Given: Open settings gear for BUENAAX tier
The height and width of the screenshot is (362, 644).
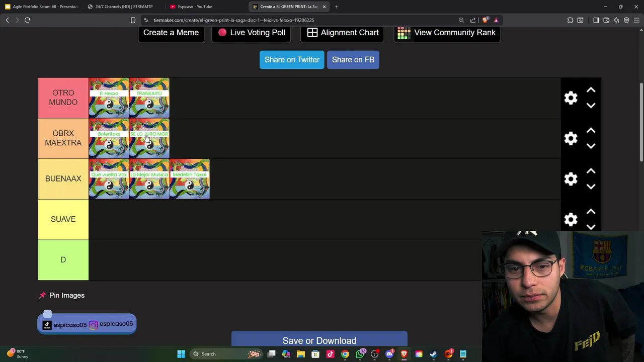Looking at the screenshot, I should click(571, 179).
